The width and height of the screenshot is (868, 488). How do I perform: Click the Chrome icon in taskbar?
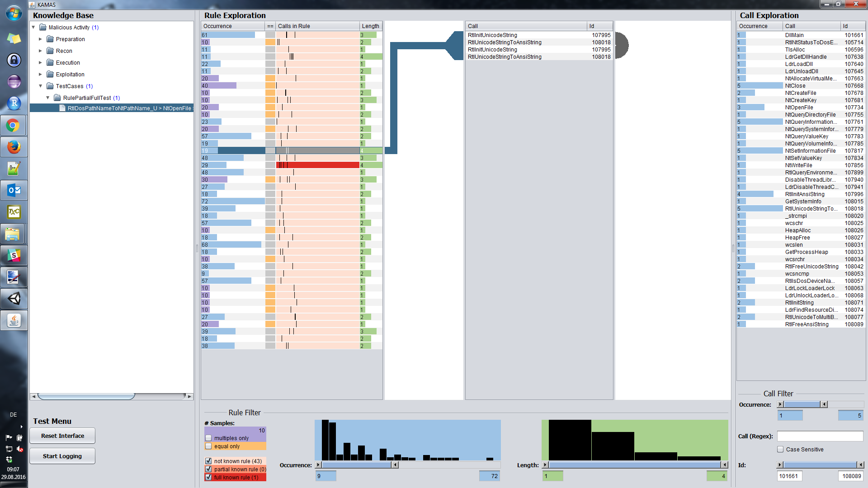pos(14,126)
